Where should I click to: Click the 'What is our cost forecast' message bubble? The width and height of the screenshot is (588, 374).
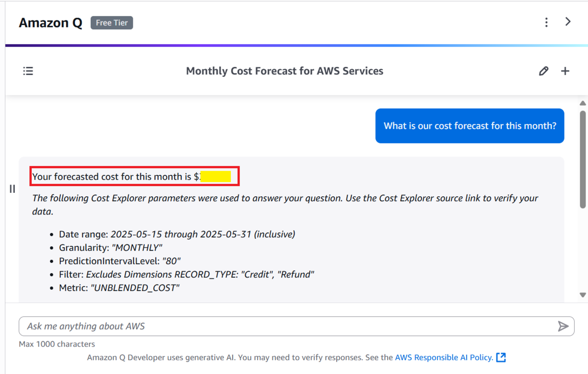pos(470,126)
